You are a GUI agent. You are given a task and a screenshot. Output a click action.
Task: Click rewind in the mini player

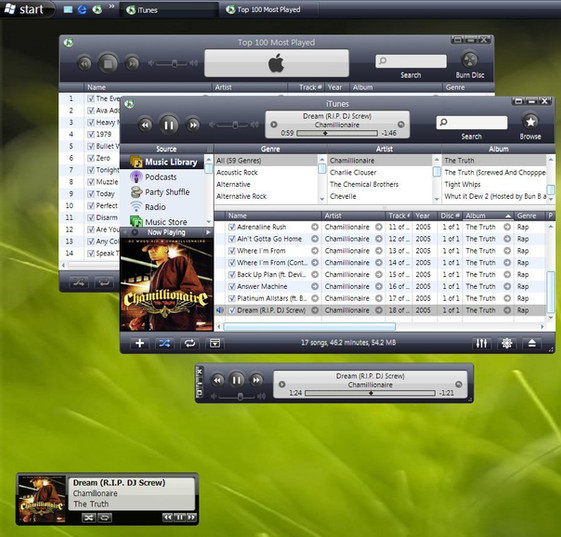coord(218,380)
